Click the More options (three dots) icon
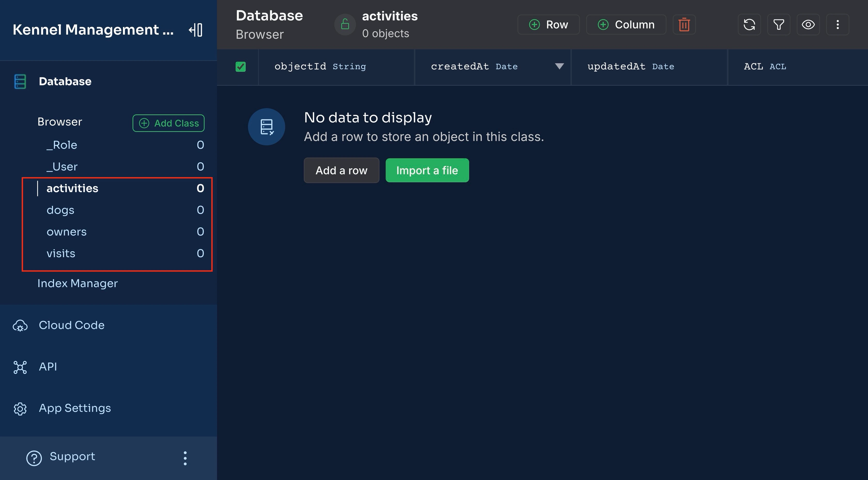This screenshot has height=480, width=868. tap(839, 24)
